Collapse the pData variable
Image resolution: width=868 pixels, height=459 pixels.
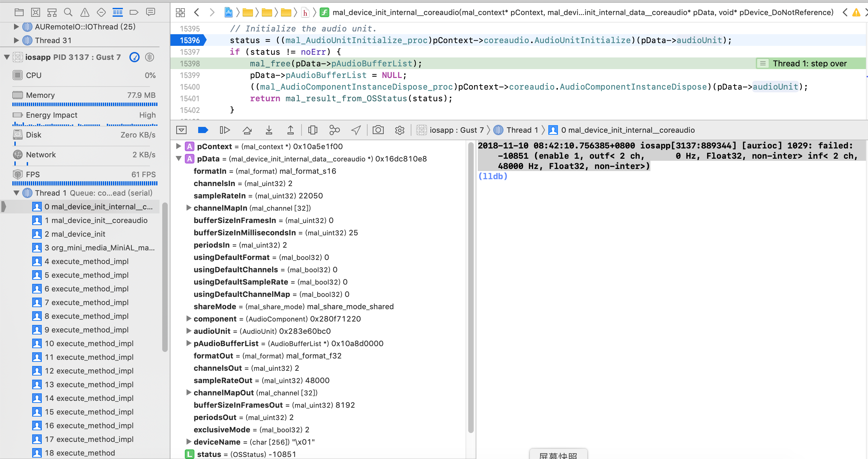179,159
